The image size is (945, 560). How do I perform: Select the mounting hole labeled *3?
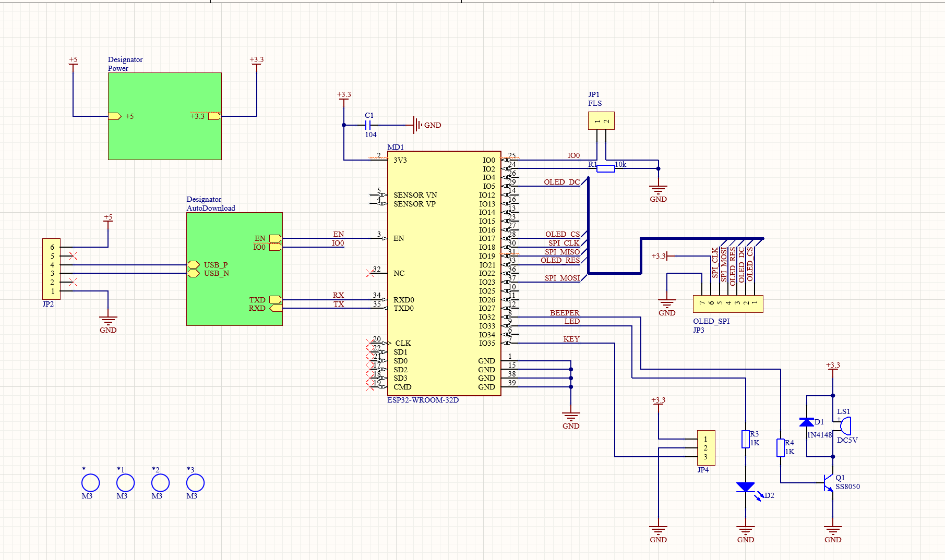195,483
